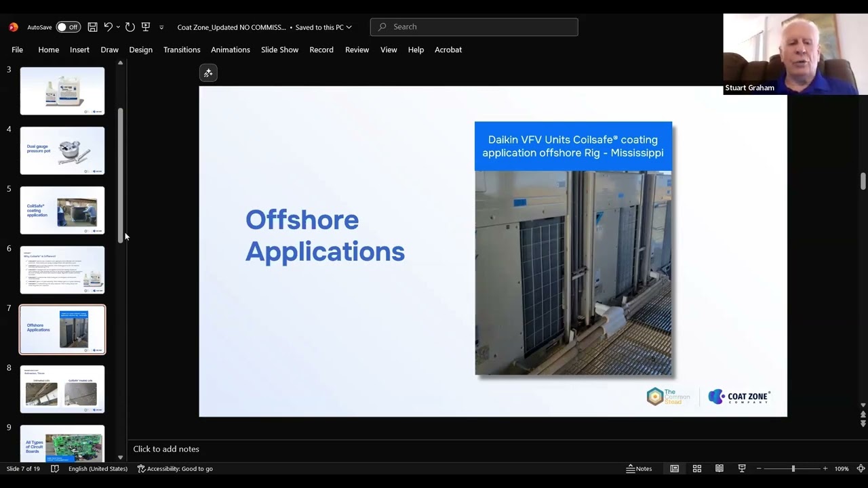This screenshot has width=868, height=488.
Task: Open the Transitions tab
Action: tap(182, 49)
